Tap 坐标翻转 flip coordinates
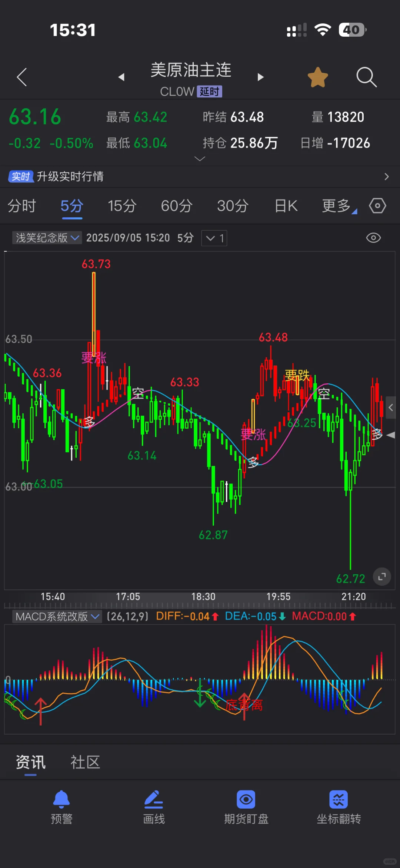 [x=339, y=808]
